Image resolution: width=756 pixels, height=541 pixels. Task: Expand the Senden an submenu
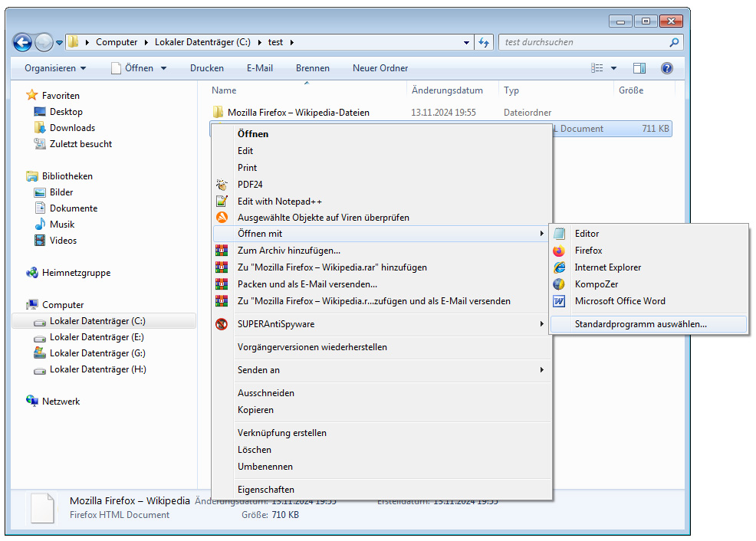[x=541, y=370]
